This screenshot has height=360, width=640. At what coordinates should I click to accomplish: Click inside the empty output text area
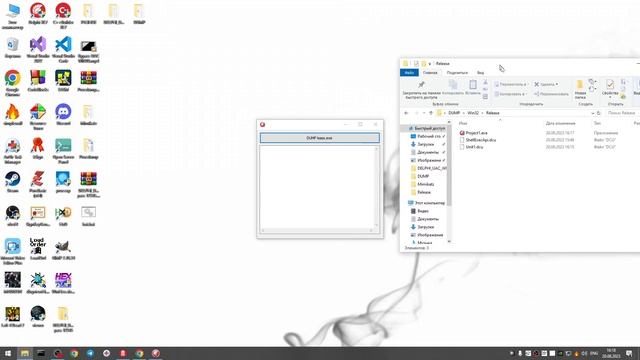(317, 187)
